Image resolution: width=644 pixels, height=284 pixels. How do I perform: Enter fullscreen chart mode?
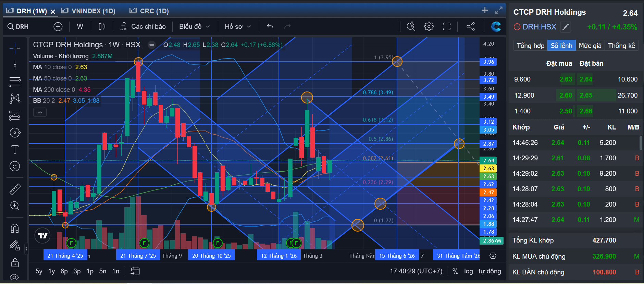click(447, 27)
